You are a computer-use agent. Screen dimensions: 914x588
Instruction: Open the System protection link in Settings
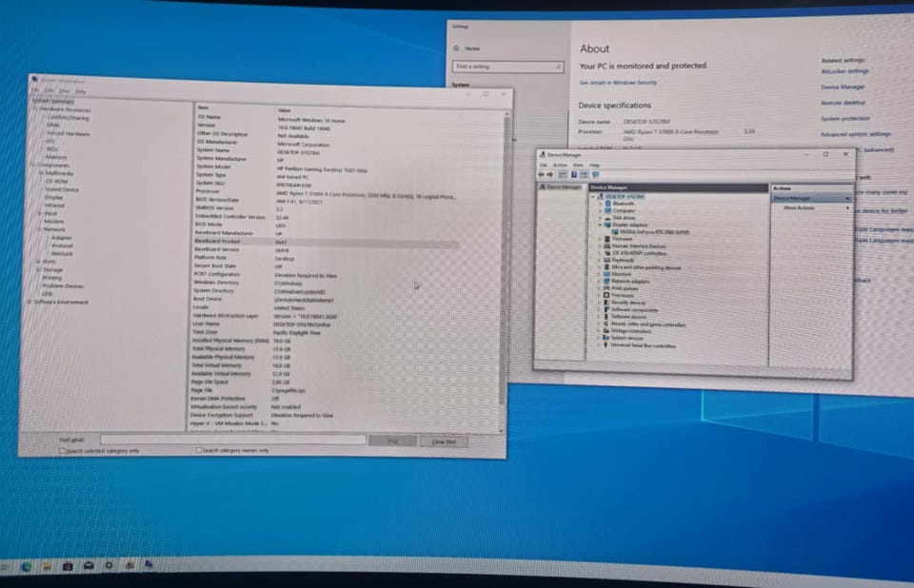click(845, 118)
